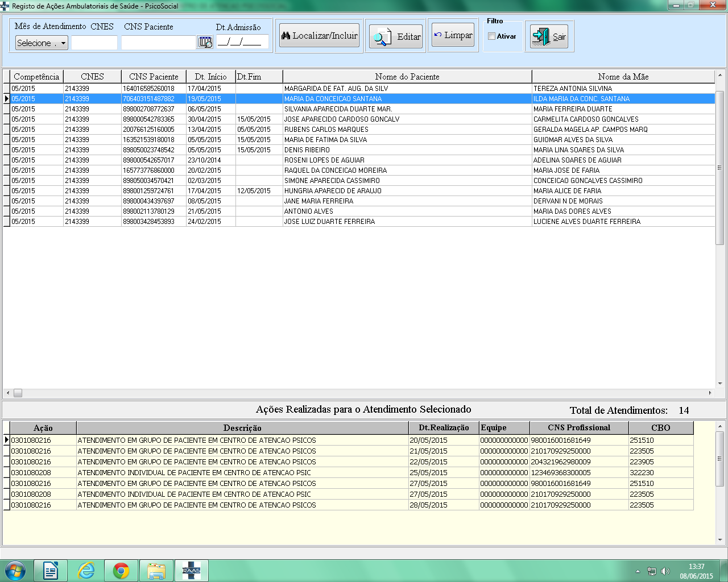
Task: Select the row for JOSE LUIZ DUARTE FERREIRA
Action: pyautogui.click(x=329, y=222)
